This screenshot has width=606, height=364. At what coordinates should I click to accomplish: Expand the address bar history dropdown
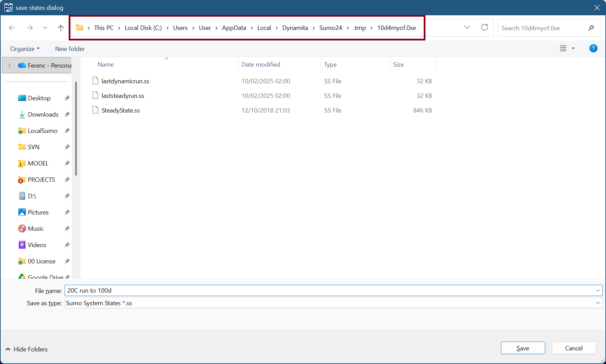coord(467,28)
